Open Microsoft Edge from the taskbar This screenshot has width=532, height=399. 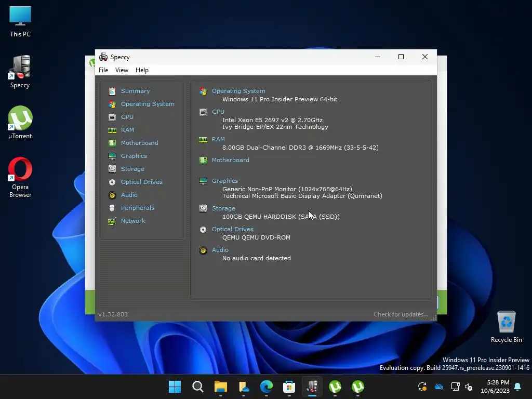click(267, 387)
